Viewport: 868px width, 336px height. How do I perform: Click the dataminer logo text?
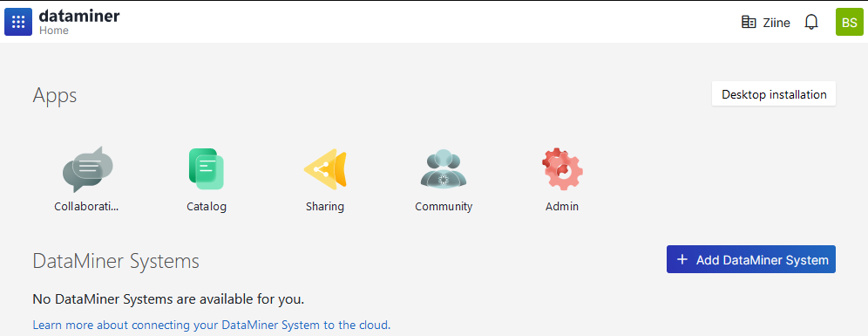coord(79,16)
